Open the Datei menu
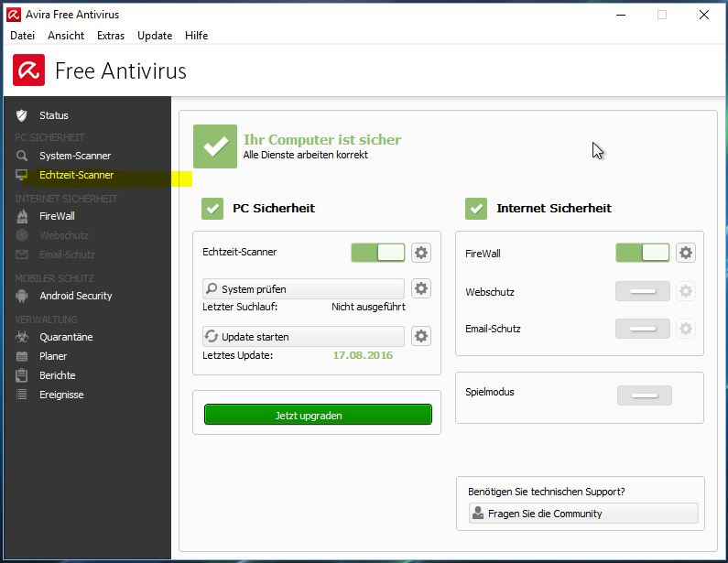The height and width of the screenshot is (563, 728). [22, 36]
